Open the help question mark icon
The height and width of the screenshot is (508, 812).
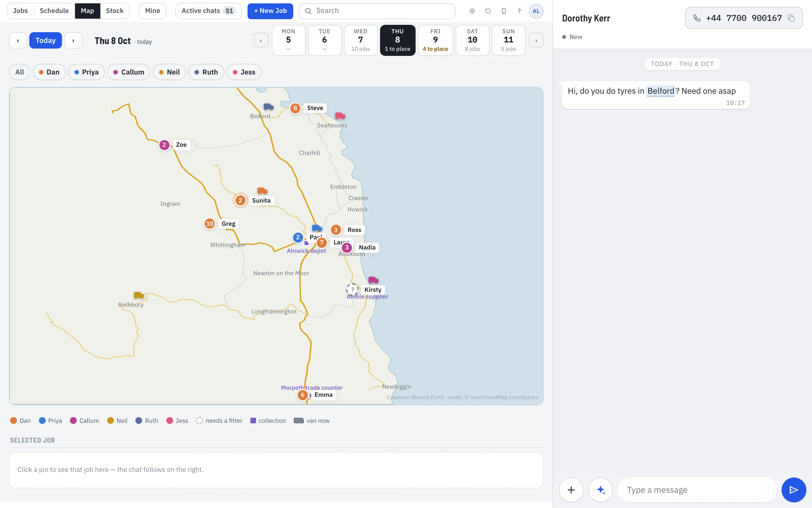519,11
